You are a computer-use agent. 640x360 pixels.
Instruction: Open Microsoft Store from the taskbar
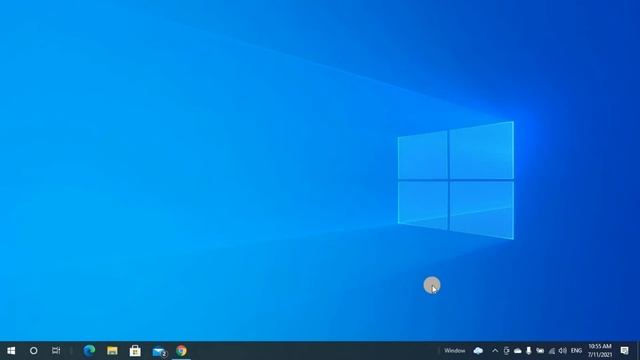135,351
